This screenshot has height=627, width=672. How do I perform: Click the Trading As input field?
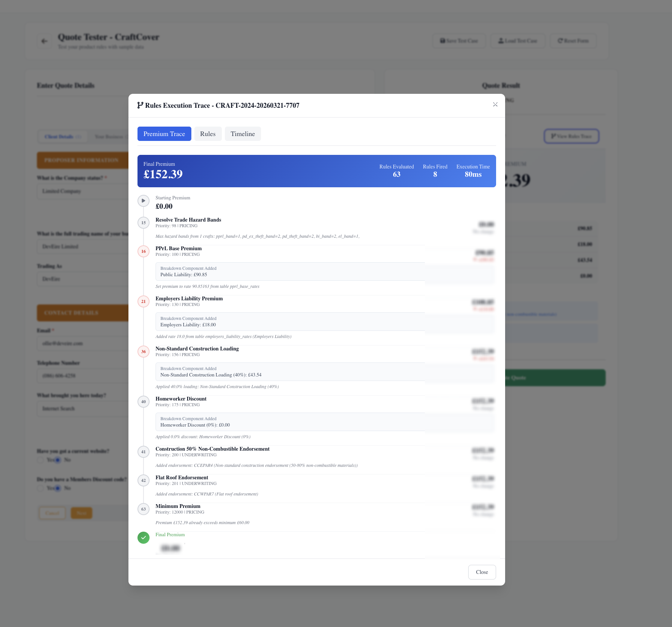(83, 279)
